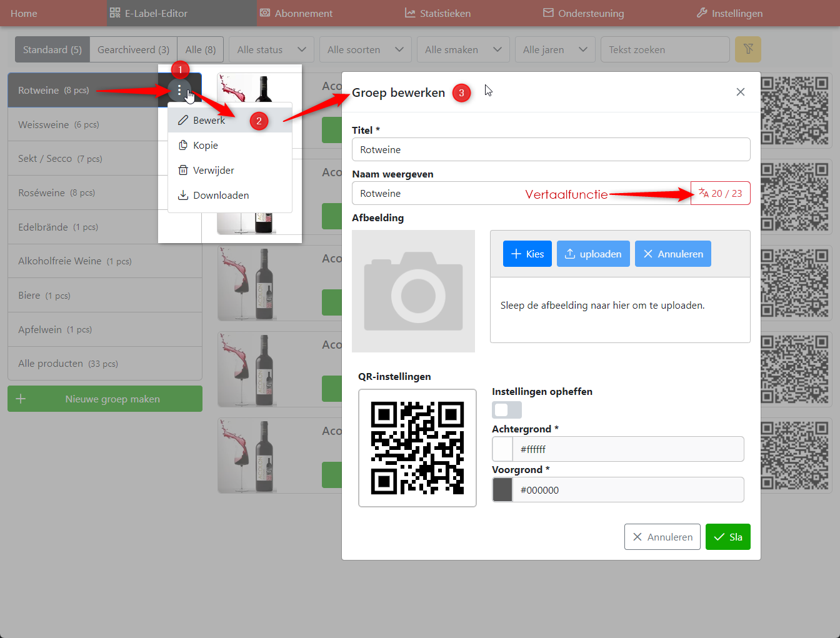Switch to the Gearchiveerd tab

click(133, 50)
